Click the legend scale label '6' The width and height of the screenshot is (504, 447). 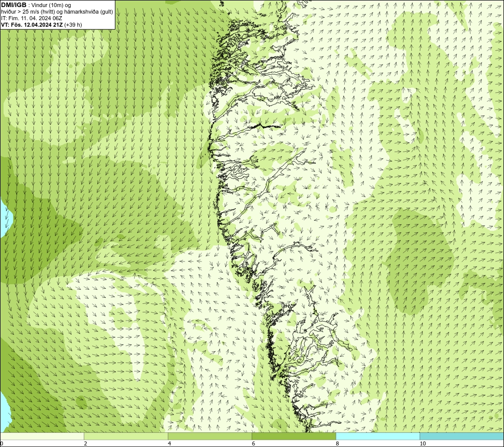254,444
